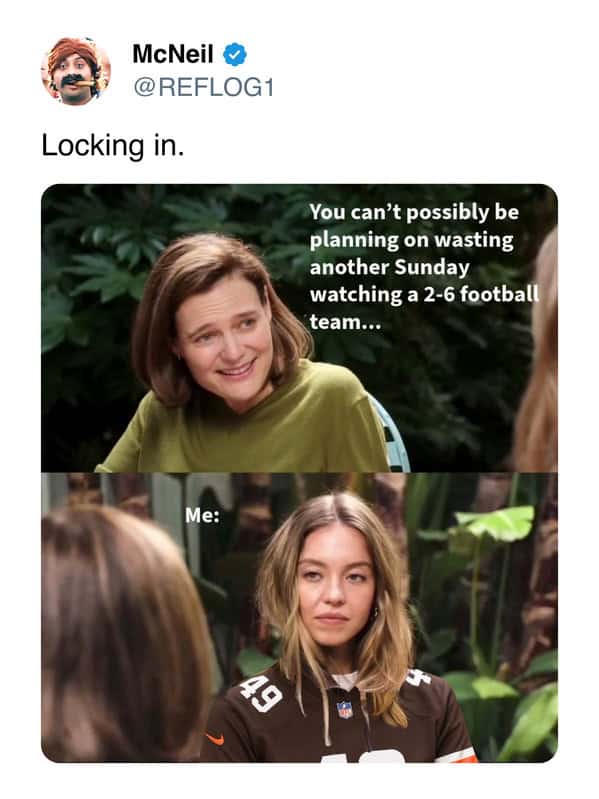The height and width of the screenshot is (799, 599).
Task: Click the "Me:" caption label
Action: [203, 516]
